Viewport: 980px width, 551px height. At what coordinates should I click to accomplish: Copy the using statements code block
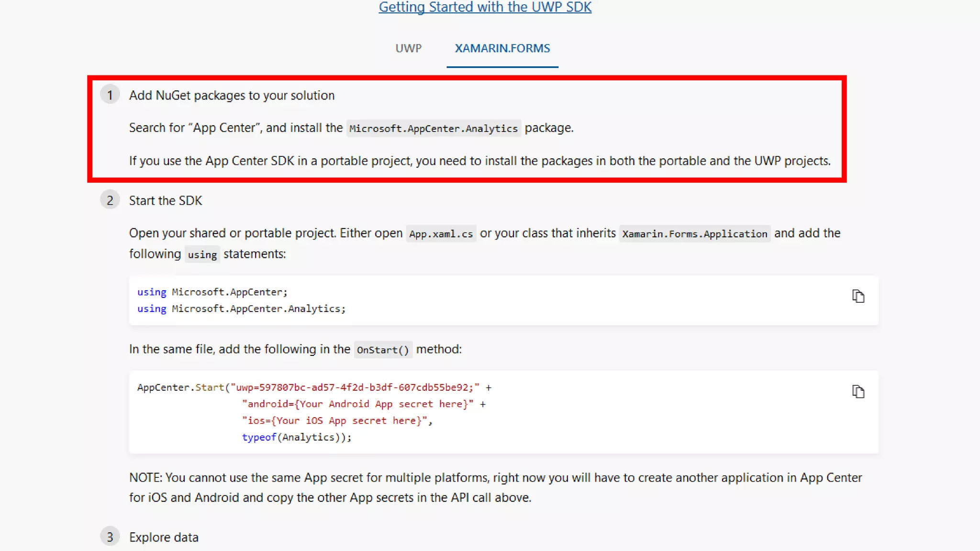[x=858, y=297]
